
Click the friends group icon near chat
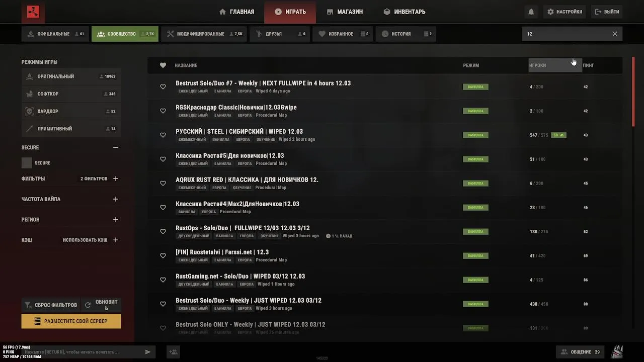coord(173,352)
